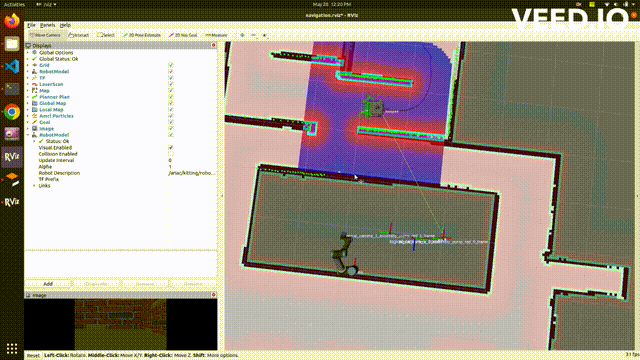Open the Panels menu
Viewport: 640px width, 360px height.
point(47,25)
